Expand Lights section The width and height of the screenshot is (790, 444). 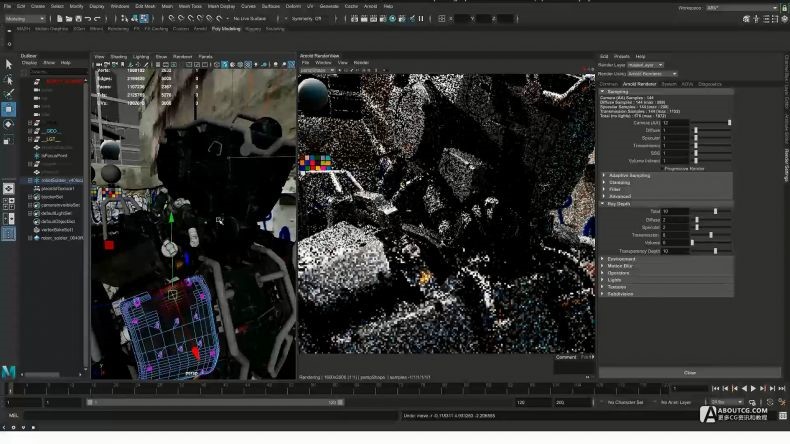[603, 280]
